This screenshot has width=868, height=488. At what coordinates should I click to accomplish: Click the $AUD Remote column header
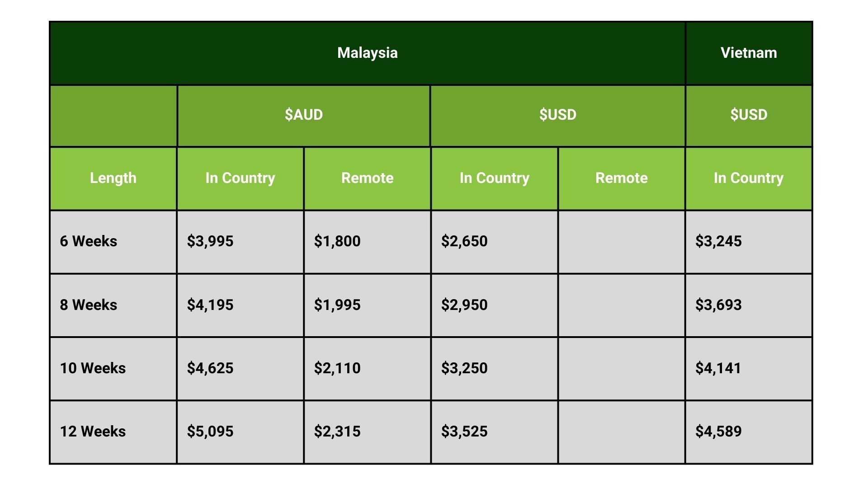367,178
